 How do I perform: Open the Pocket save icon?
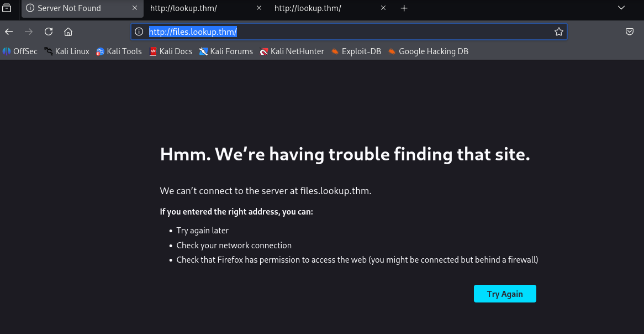[x=629, y=32]
